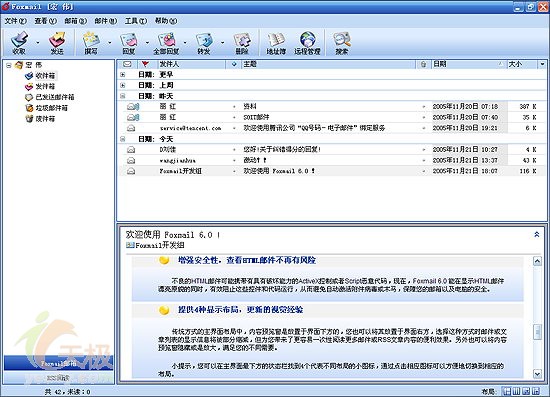
Task: Switch to second layout icon in status bar
Action: click(516, 391)
